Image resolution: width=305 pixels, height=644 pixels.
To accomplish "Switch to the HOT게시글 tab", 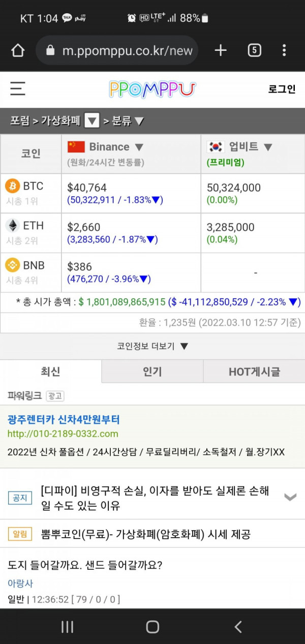I will (254, 372).
